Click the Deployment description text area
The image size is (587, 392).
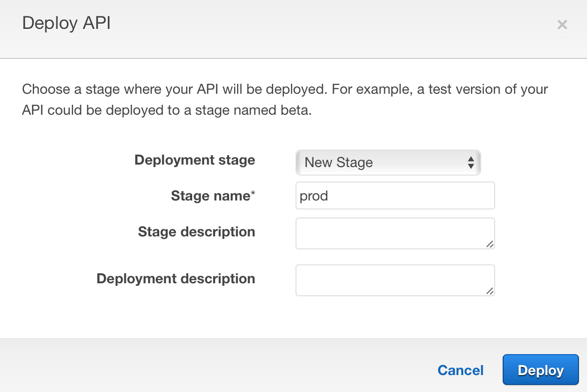pyautogui.click(x=395, y=280)
